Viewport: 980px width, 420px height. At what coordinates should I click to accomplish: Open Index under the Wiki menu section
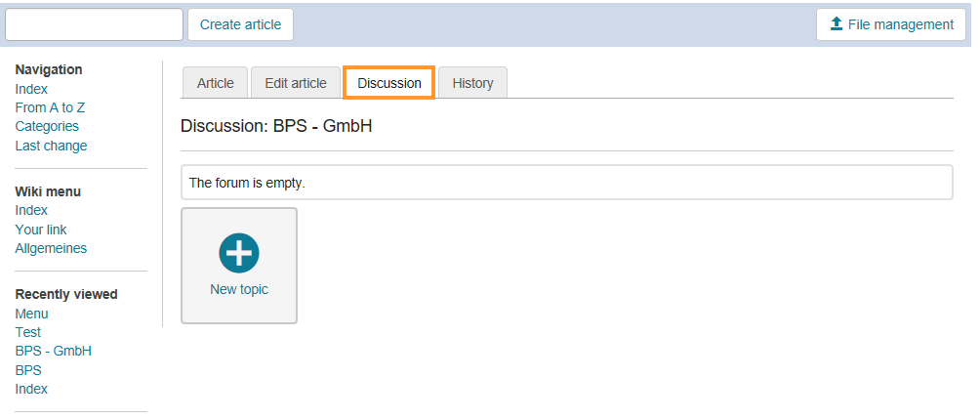tap(31, 210)
